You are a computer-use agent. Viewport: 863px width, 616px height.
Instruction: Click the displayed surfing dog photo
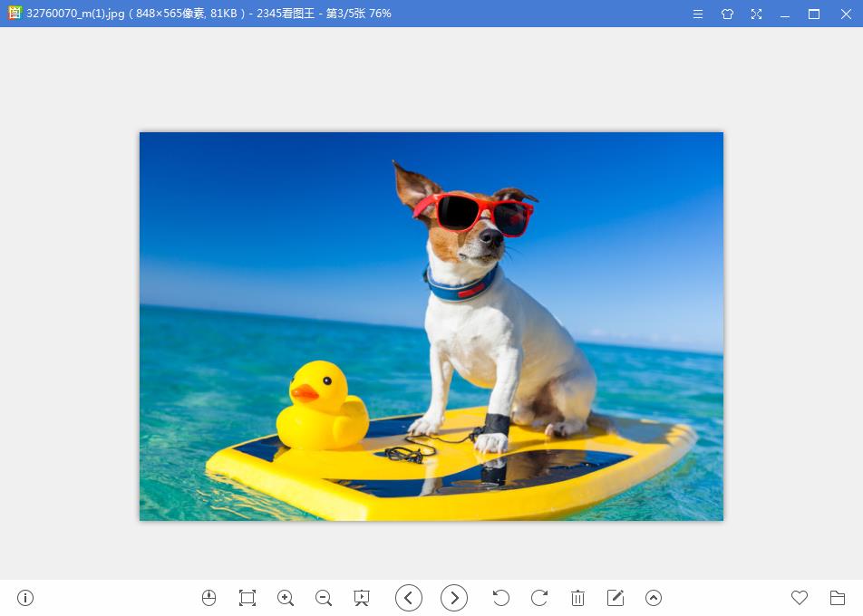[431, 326]
